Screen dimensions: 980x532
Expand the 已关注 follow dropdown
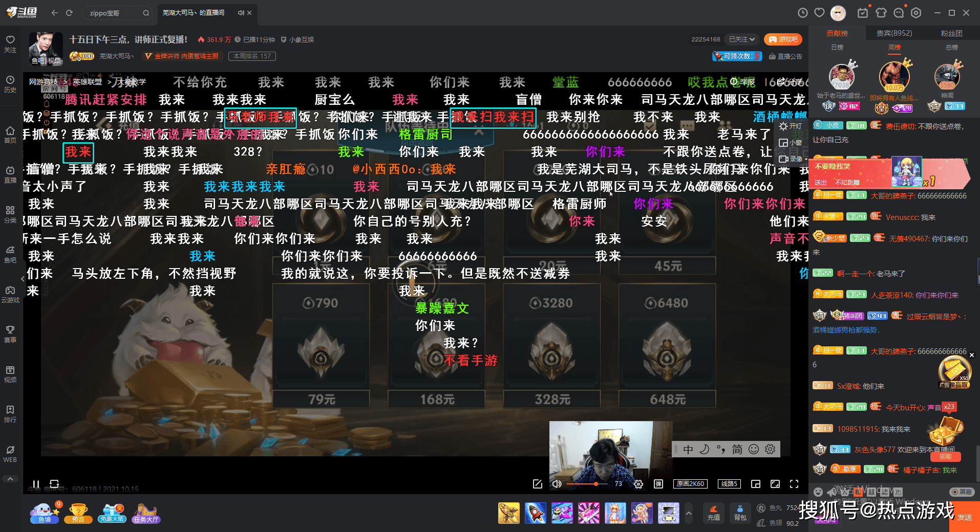[x=742, y=39]
